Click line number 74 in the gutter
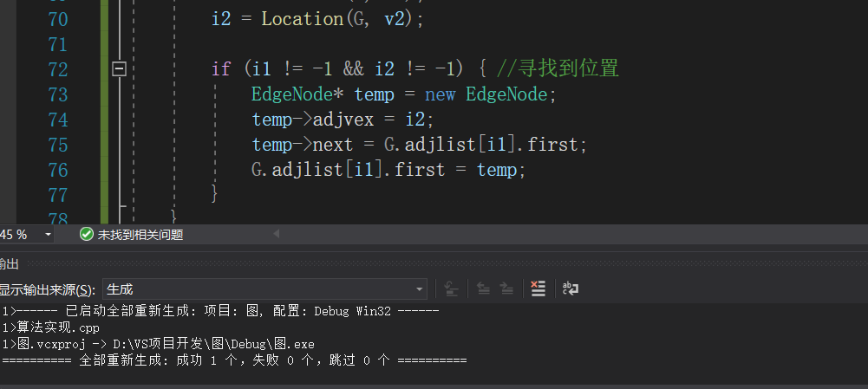The height and width of the screenshot is (389, 868). coord(58,120)
